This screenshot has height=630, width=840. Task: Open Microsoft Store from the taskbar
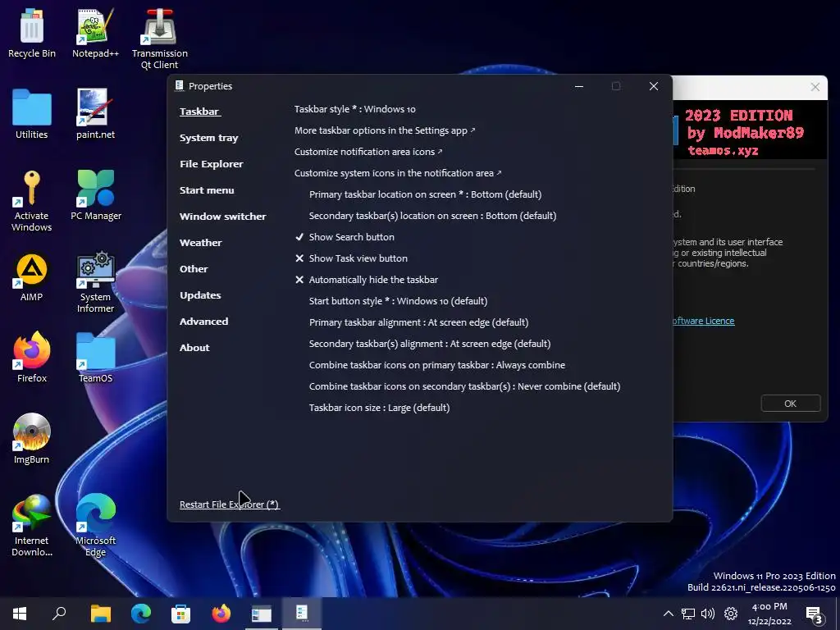tap(181, 614)
